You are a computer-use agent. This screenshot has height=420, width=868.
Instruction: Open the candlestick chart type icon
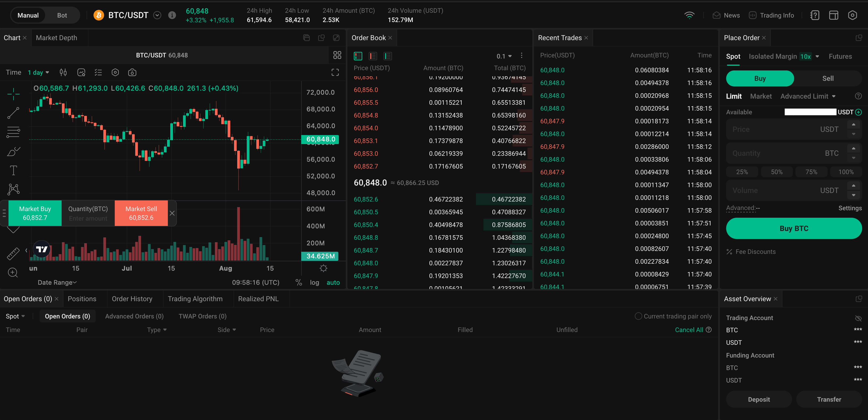(63, 72)
